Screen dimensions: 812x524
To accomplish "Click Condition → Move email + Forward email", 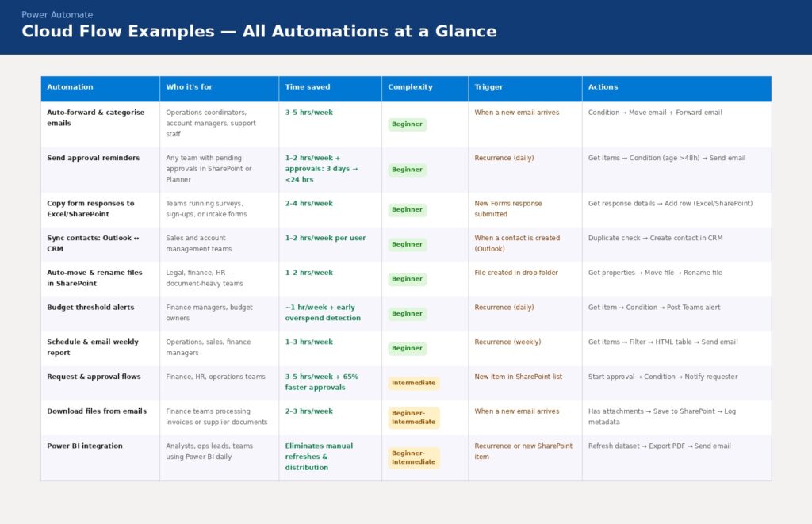I will (x=655, y=113).
